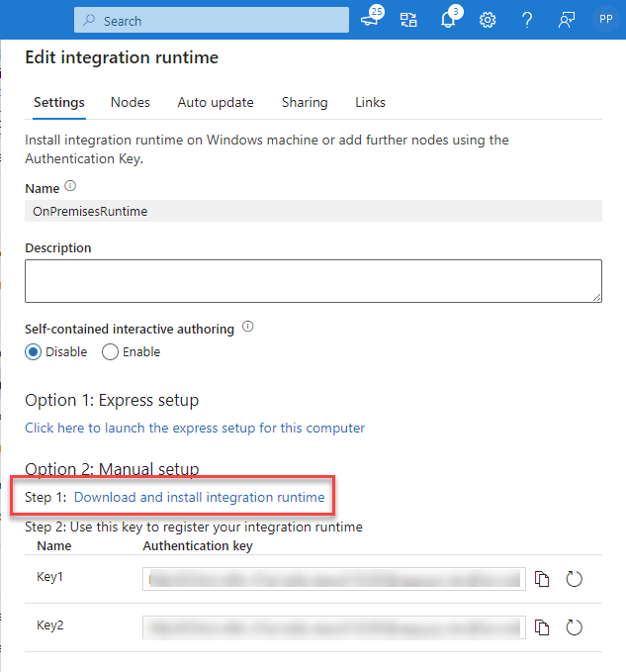Click the 'Option 1: Express setup' heading
Image resolution: width=626 pixels, height=672 pixels.
112,400
